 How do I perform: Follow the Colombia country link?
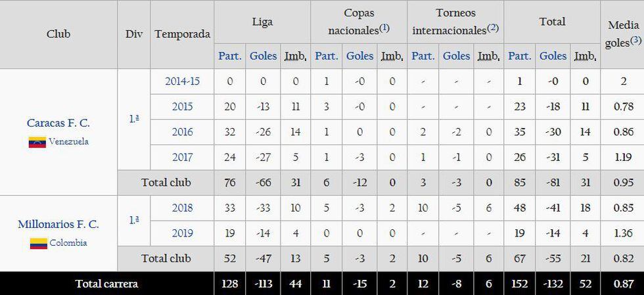pyautogui.click(x=69, y=243)
